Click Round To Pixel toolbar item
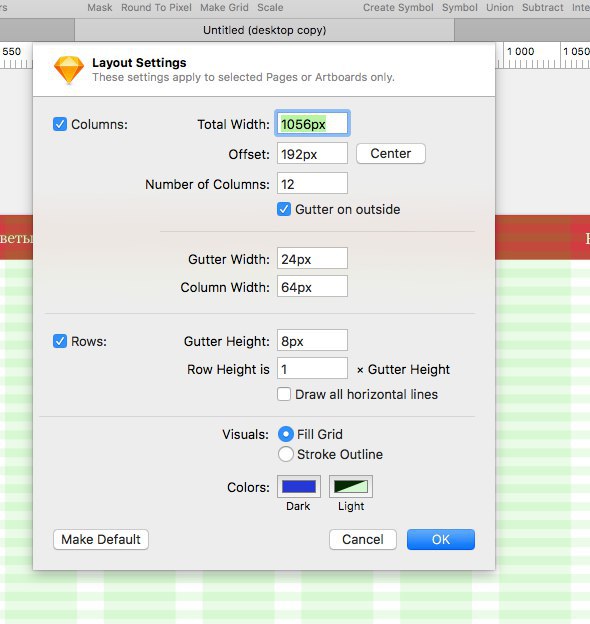This screenshot has height=624, width=590. 156,8
